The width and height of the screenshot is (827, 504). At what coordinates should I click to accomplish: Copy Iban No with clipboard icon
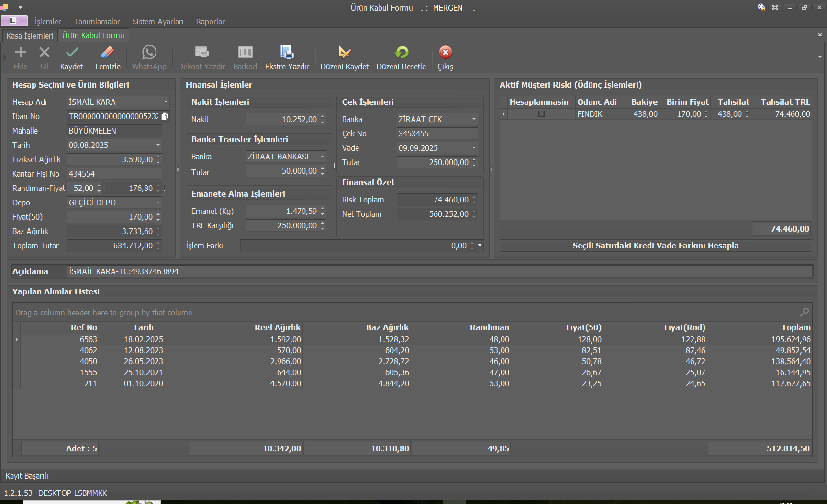point(165,116)
